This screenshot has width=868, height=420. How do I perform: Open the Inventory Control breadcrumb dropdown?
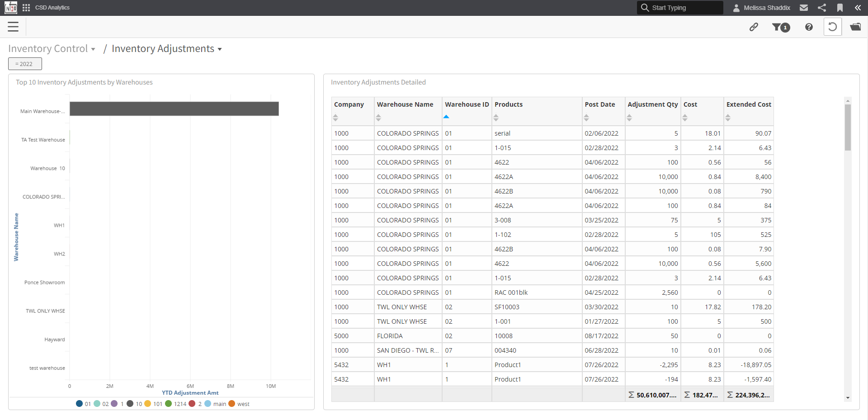pyautogui.click(x=94, y=49)
